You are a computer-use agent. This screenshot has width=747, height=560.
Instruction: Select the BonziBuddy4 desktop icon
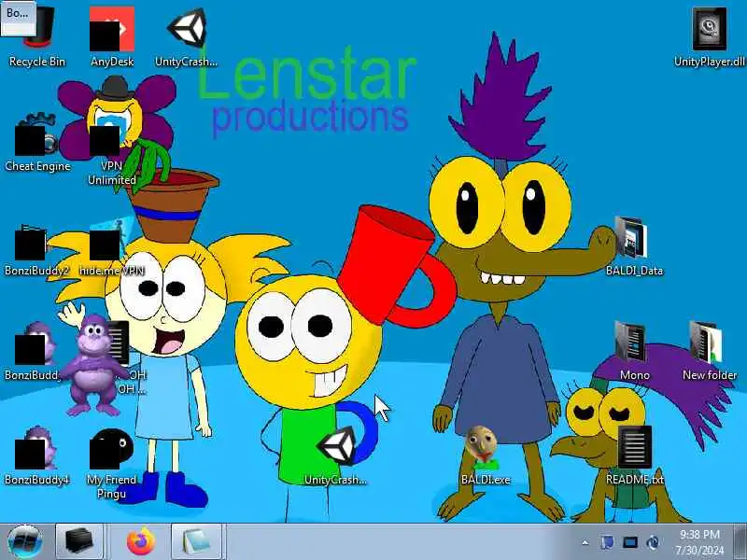pos(36,456)
